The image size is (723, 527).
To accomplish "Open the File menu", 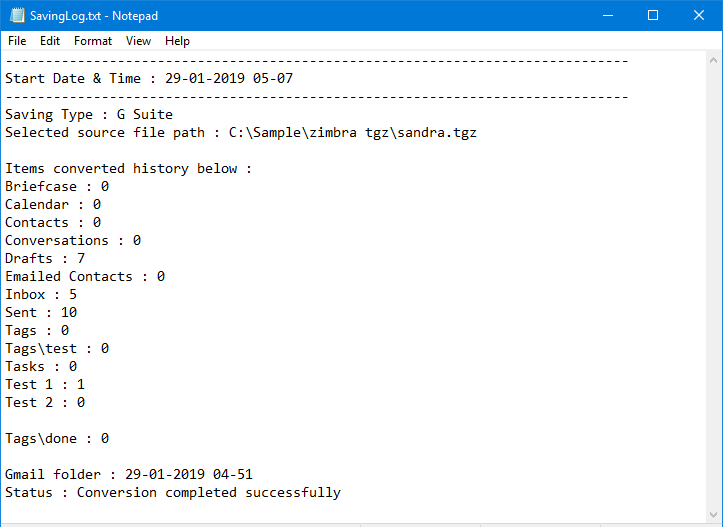I will click(x=17, y=41).
